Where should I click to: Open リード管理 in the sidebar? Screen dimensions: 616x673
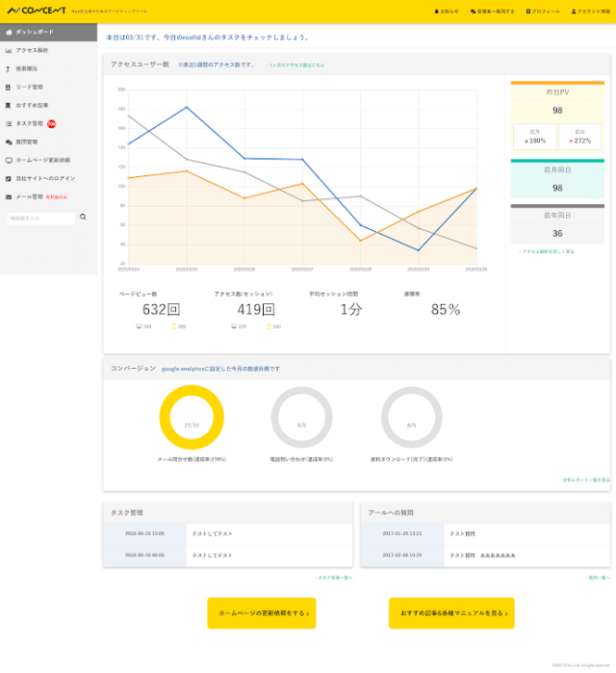tap(48, 87)
